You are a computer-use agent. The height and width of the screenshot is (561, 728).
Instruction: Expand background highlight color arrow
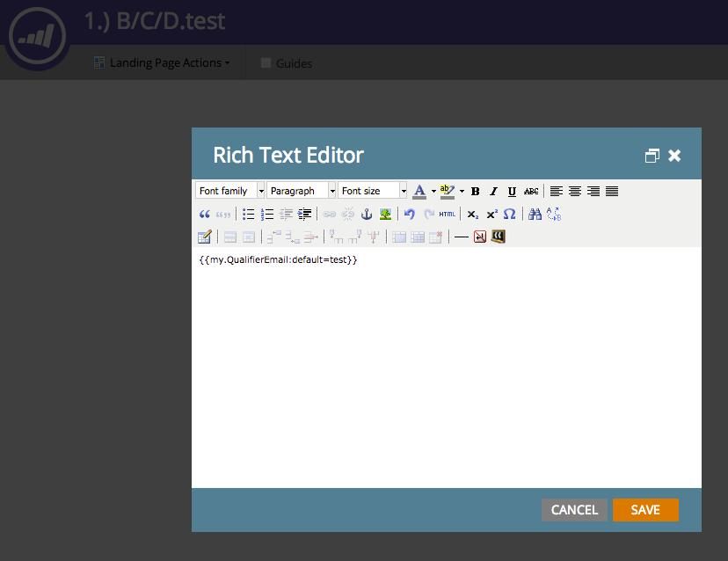click(462, 191)
